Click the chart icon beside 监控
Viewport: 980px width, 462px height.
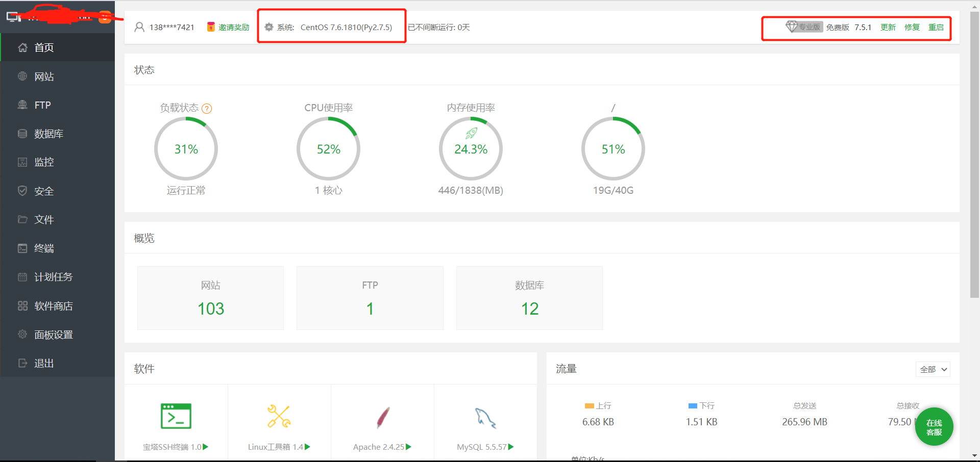(22, 162)
